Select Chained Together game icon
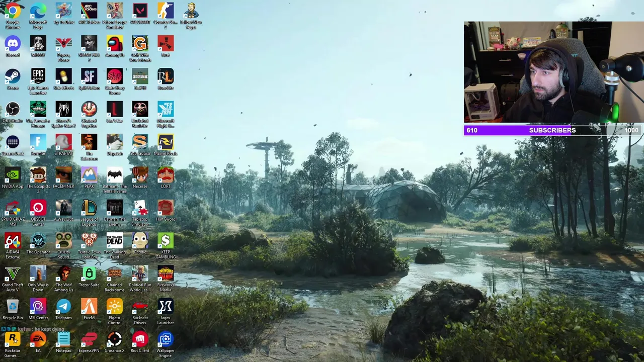Screen dimensions: 644x362 point(89,113)
